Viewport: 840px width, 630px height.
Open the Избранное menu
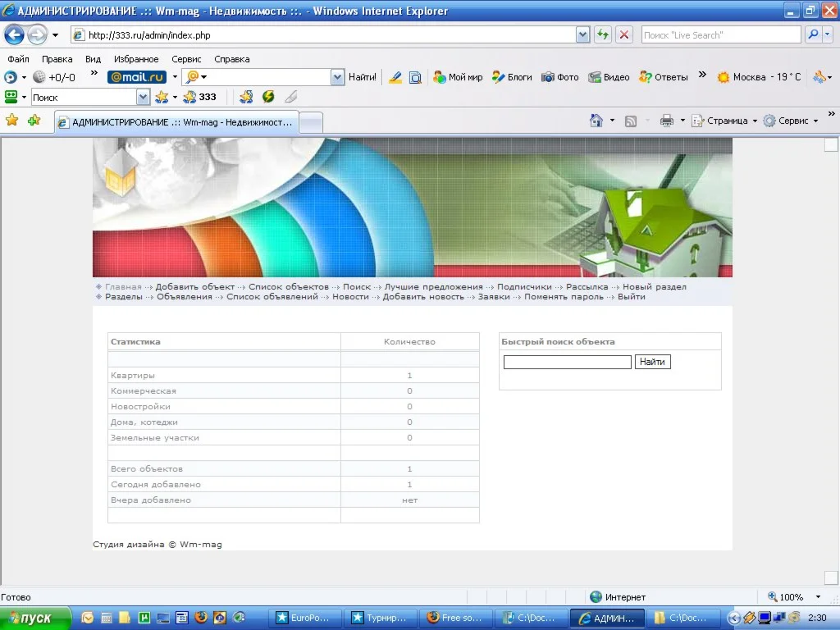pos(136,59)
